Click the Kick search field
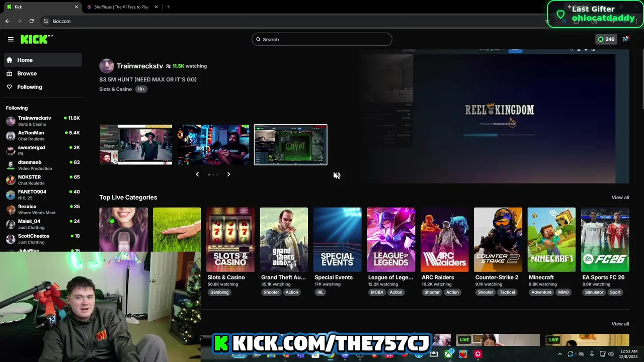 [x=322, y=39]
